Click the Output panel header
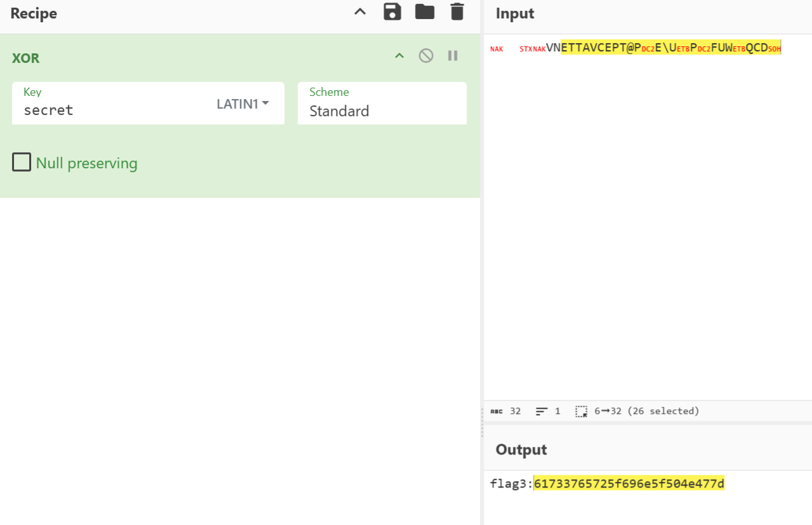The height and width of the screenshot is (525, 812). pos(521,449)
